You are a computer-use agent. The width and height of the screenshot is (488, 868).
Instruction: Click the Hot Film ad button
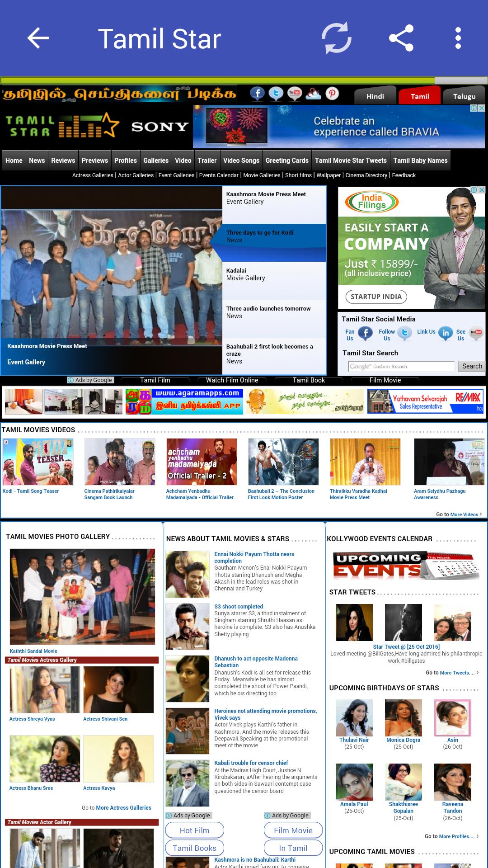tap(195, 830)
